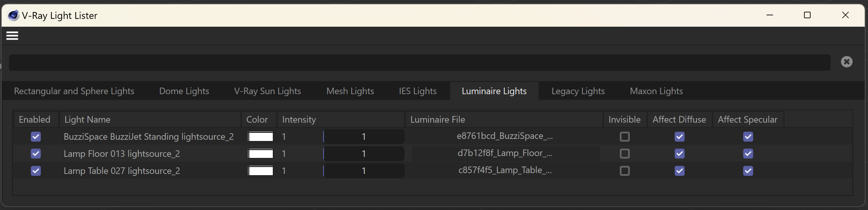Open the hamburger menu

12,35
